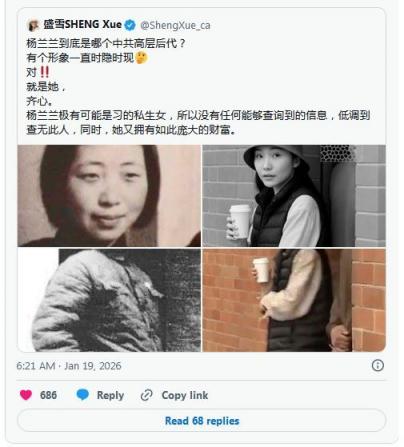The height and width of the screenshot is (447, 404).
Task: Open the red brick wall coffee cup photo
Action: click(294, 300)
